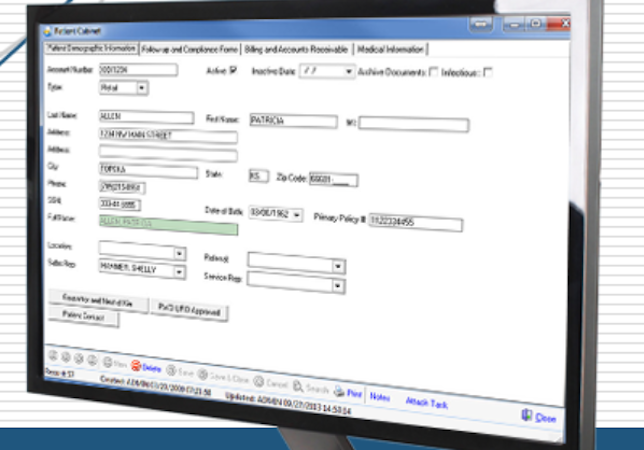Click the Patient Contact button

(84, 316)
